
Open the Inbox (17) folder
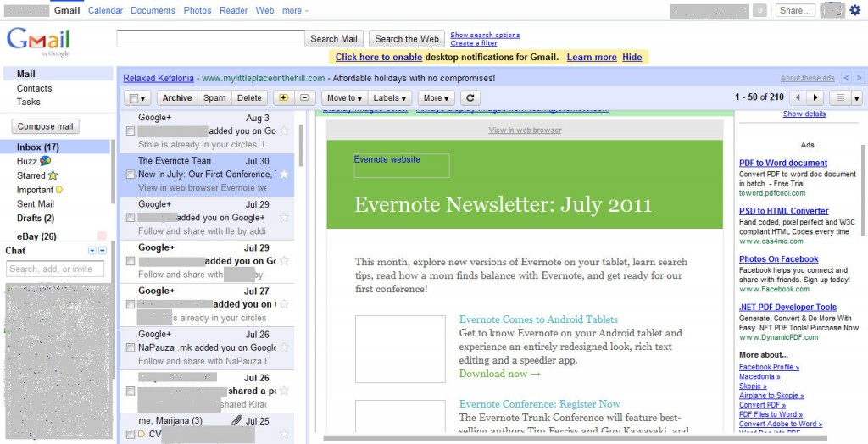[x=37, y=147]
